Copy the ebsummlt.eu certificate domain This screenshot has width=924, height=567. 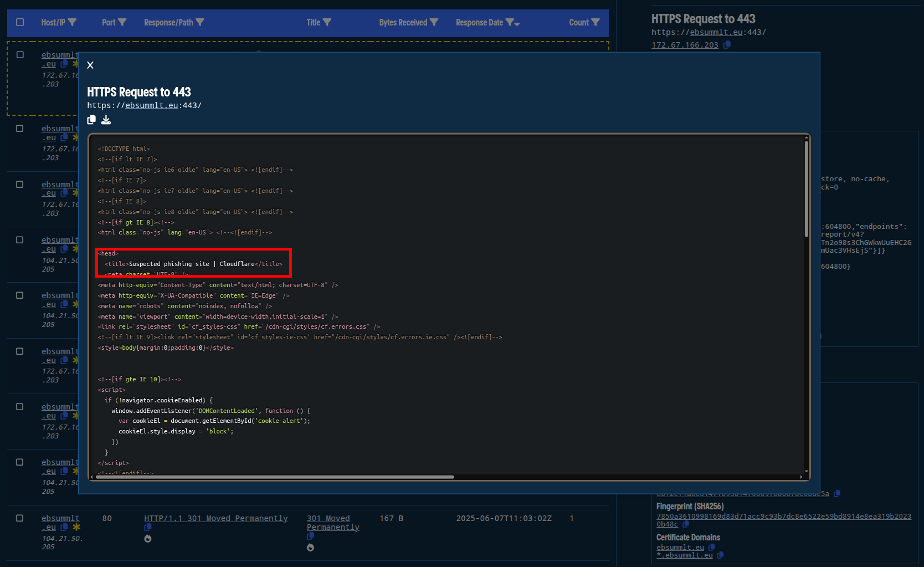click(712, 548)
